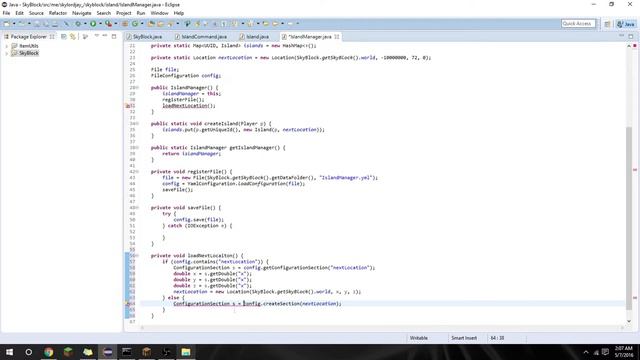Fold loadNextLocation method at line 56
The image size is (640, 360).
pyautogui.click(x=137, y=256)
